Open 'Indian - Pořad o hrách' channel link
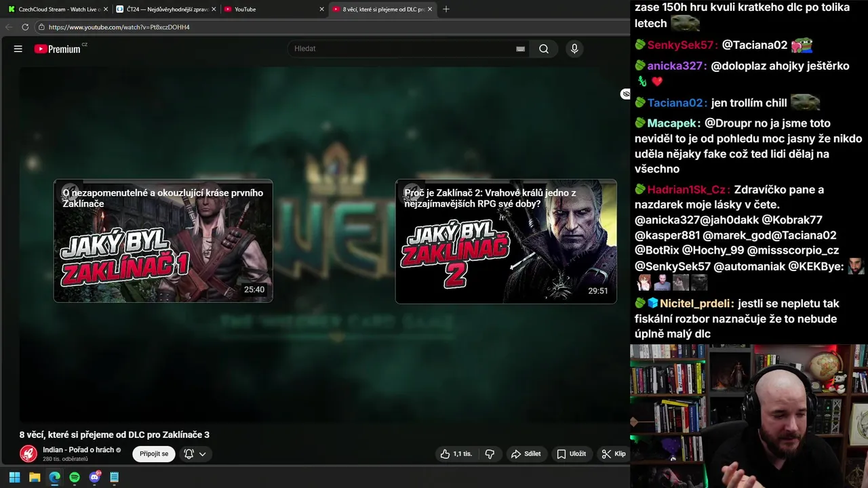The height and width of the screenshot is (488, 868). pyautogui.click(x=78, y=450)
